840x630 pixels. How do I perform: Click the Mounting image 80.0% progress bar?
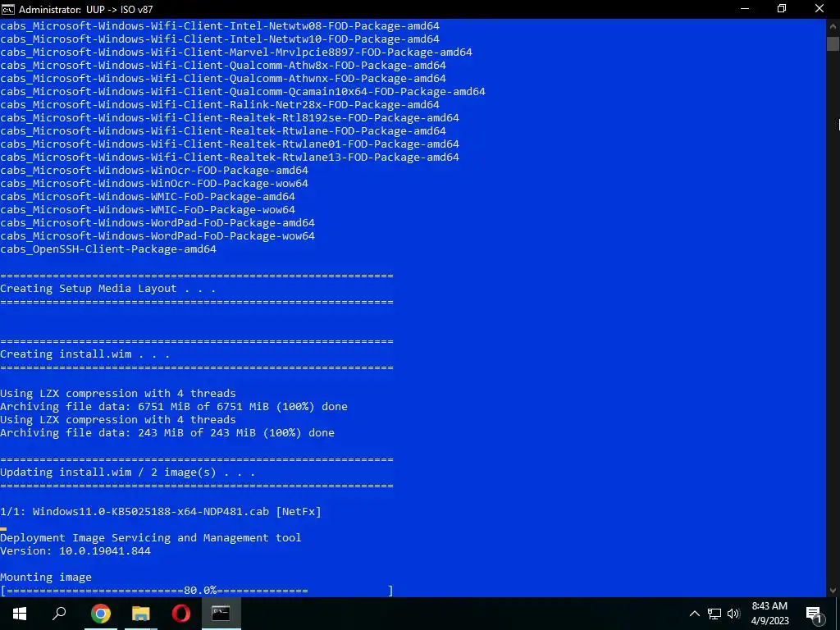(197, 591)
